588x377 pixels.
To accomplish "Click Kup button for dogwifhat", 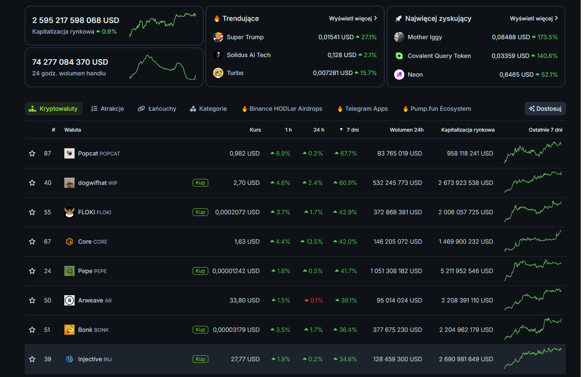I will 200,183.
